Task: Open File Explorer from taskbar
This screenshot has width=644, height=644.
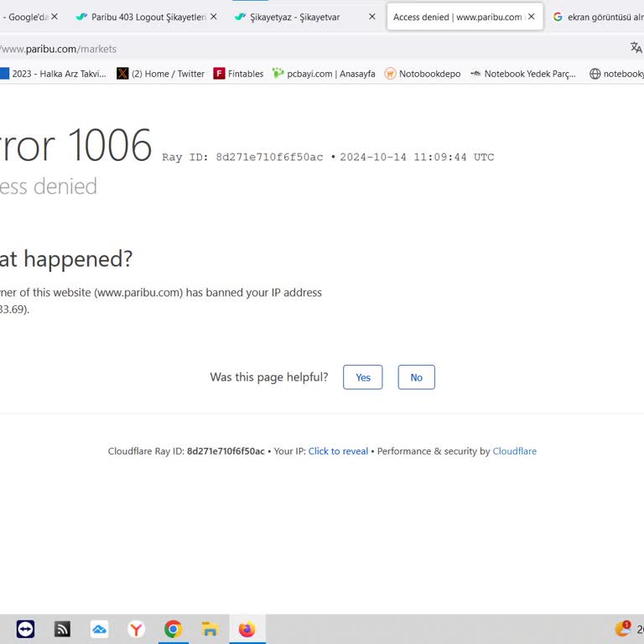Action: tap(210, 629)
